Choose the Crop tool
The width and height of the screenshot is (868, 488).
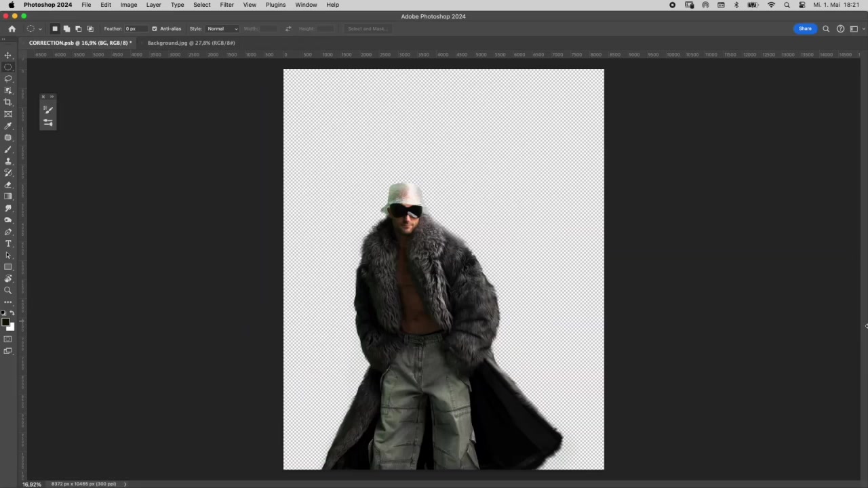point(8,102)
